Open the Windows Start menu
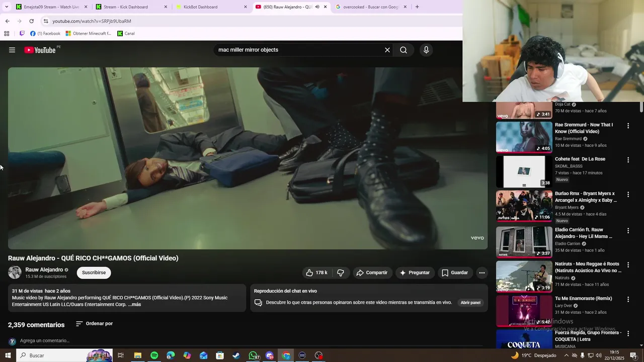 click(8, 355)
